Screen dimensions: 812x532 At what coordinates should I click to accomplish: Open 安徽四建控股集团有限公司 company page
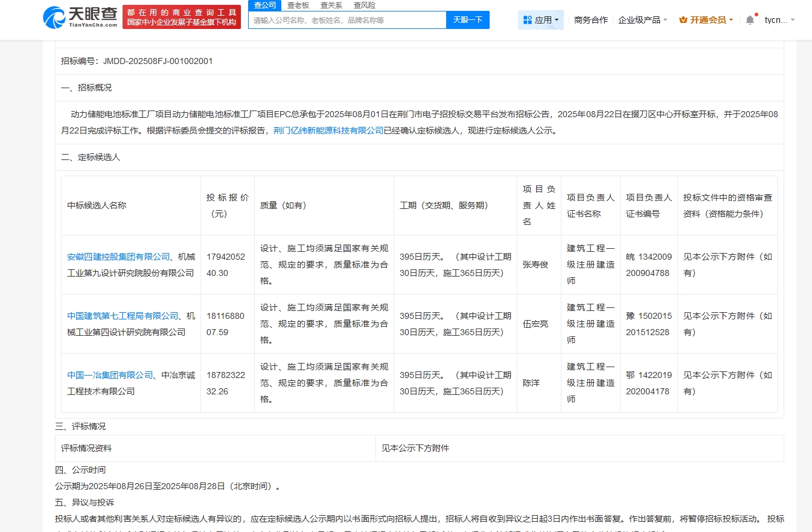point(118,257)
